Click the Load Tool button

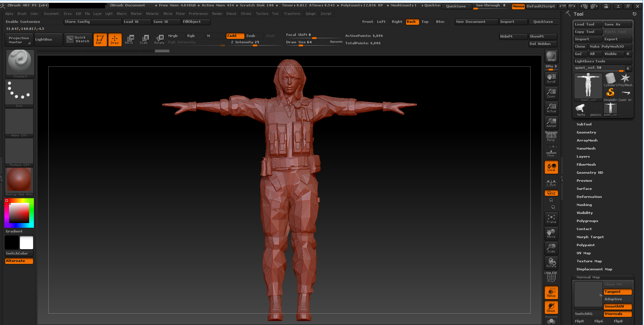(x=588, y=24)
